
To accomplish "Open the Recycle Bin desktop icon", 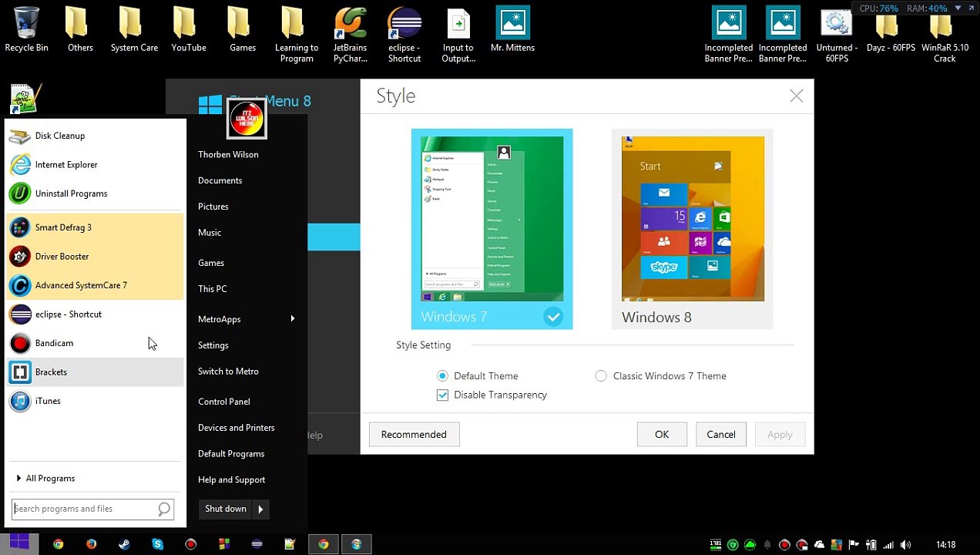I will click(26, 30).
